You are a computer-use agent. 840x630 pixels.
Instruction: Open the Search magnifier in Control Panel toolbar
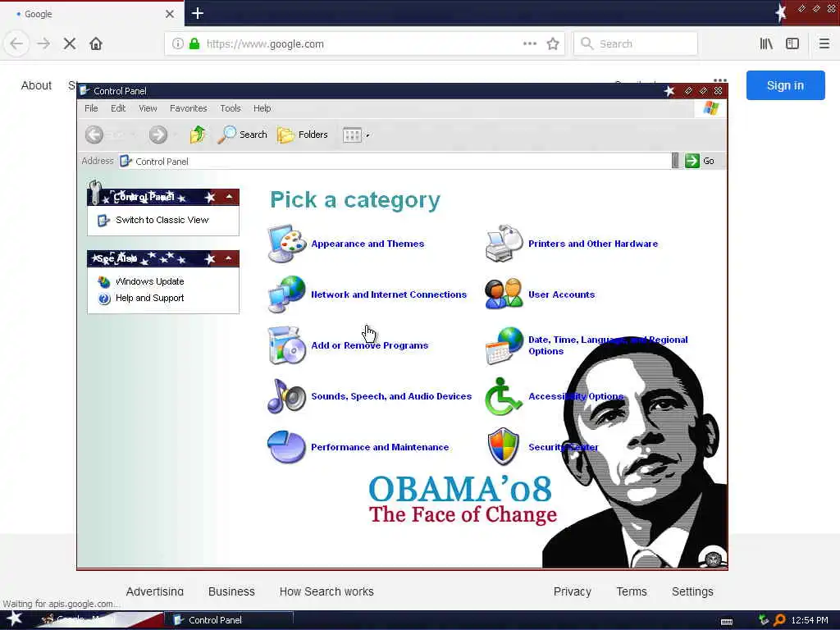pyautogui.click(x=242, y=135)
